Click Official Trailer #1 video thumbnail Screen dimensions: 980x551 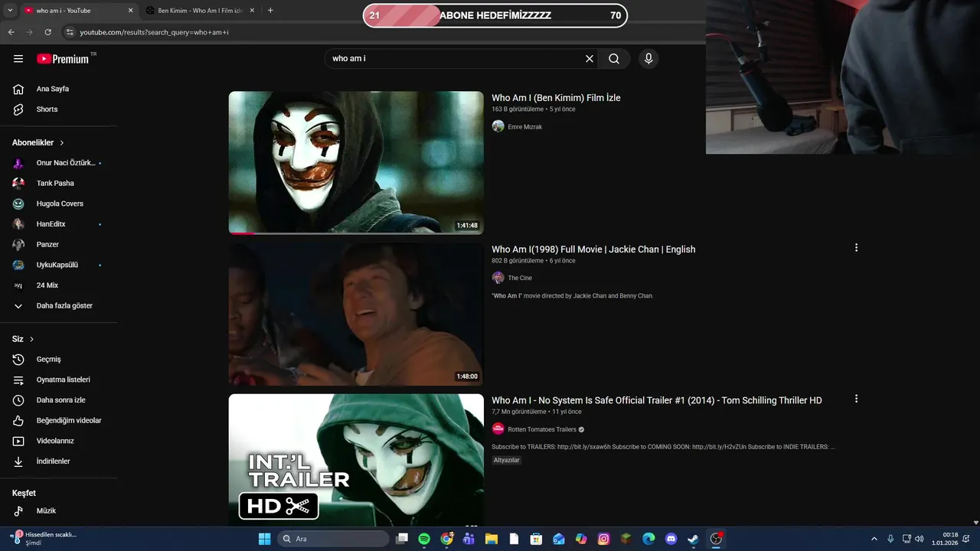point(356,460)
